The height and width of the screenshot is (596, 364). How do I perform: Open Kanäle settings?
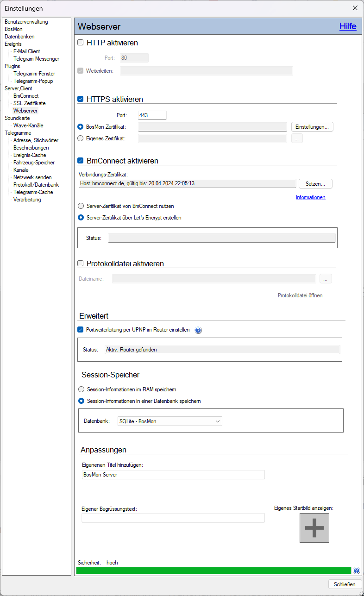[x=21, y=170]
